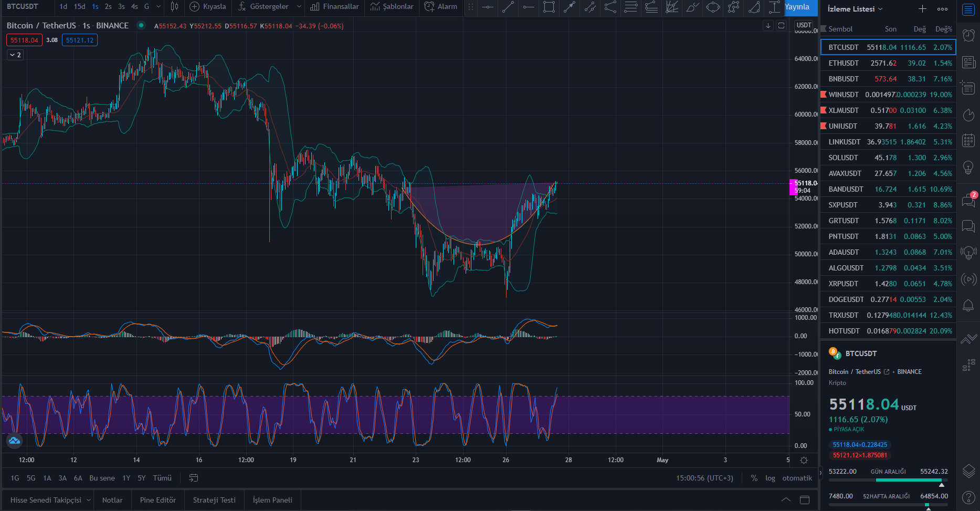Open the Şablonlar templates menu

tap(392, 7)
